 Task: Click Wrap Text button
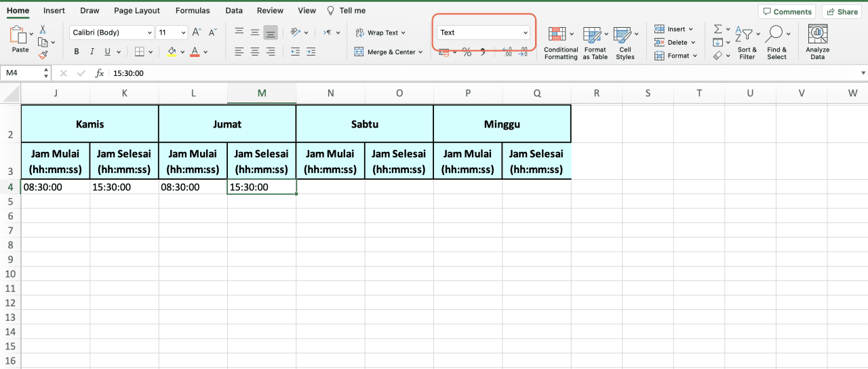(x=380, y=33)
